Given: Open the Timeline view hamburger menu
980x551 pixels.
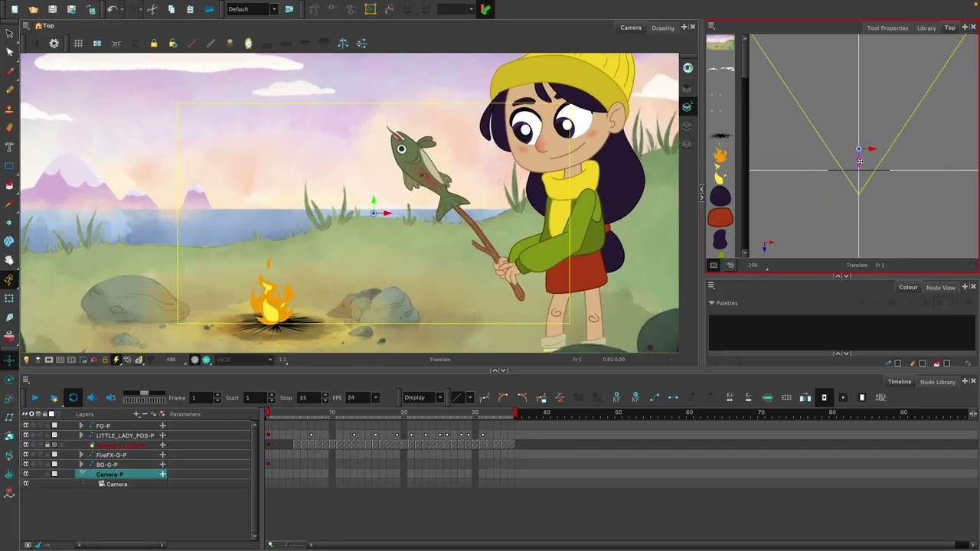Looking at the screenshot, I should click(x=25, y=380).
